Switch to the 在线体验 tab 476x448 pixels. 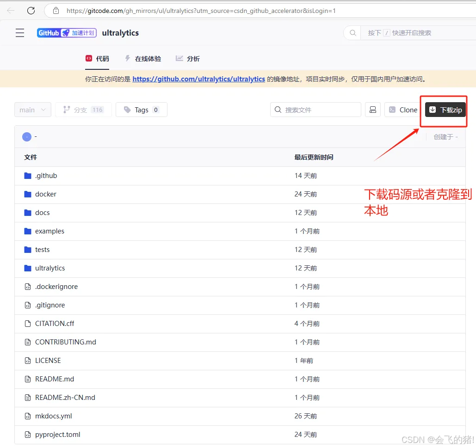coord(143,59)
